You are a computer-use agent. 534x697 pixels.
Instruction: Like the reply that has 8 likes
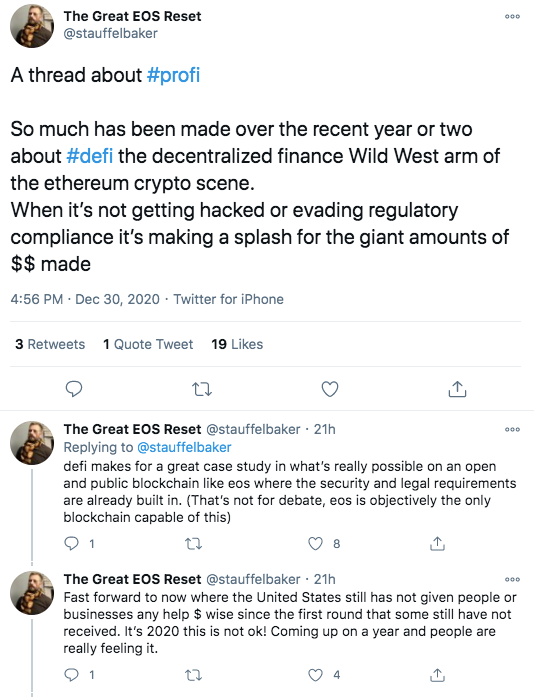tap(315, 543)
